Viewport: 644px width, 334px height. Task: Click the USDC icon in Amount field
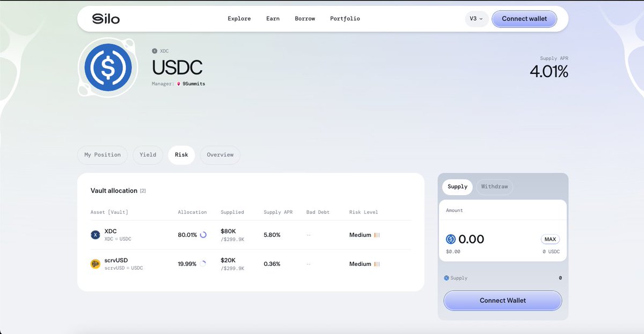click(451, 239)
